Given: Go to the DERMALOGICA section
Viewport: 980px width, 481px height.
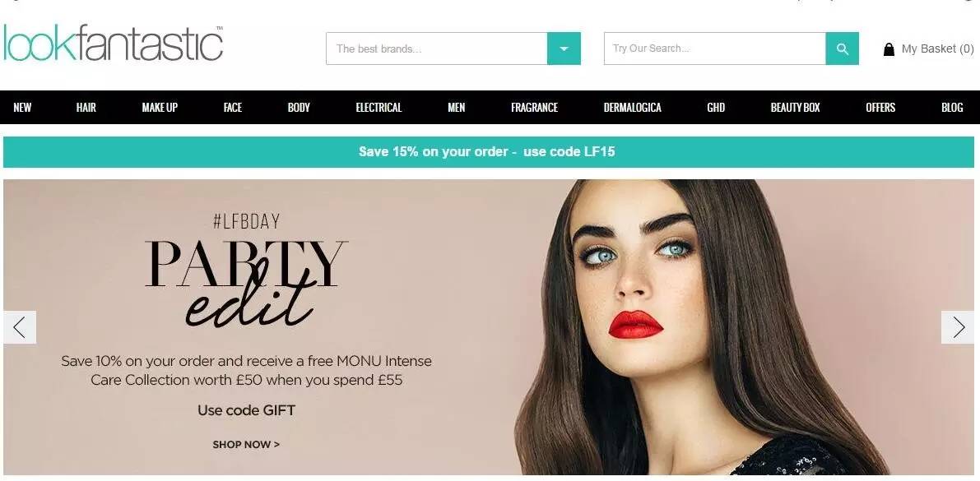Looking at the screenshot, I should tap(633, 108).
